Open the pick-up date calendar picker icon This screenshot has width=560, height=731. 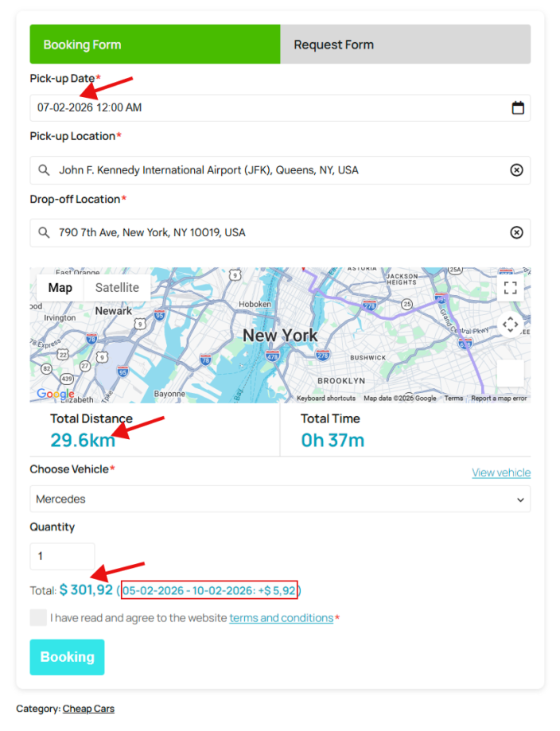tap(518, 108)
